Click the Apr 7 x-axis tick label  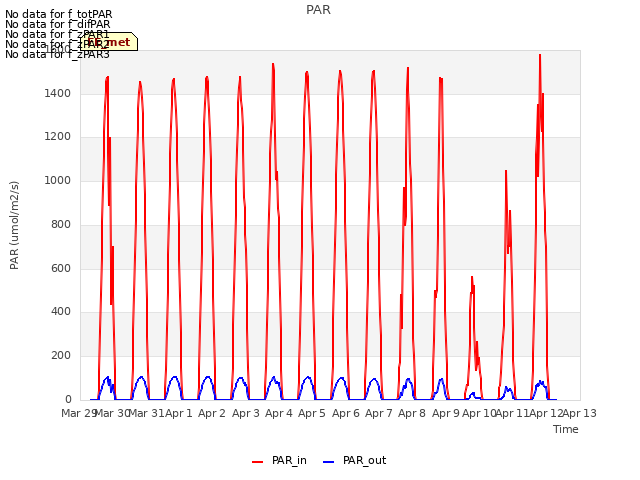[379, 413]
